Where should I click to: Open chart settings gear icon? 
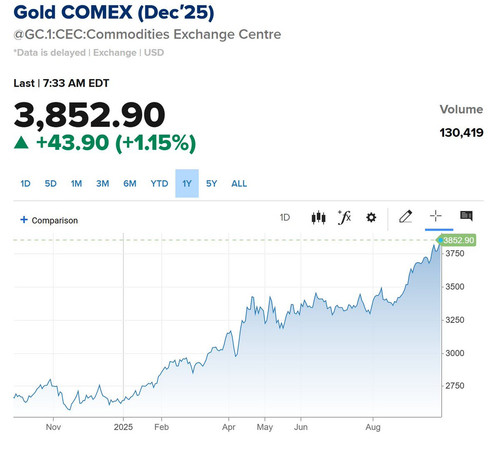click(x=371, y=218)
